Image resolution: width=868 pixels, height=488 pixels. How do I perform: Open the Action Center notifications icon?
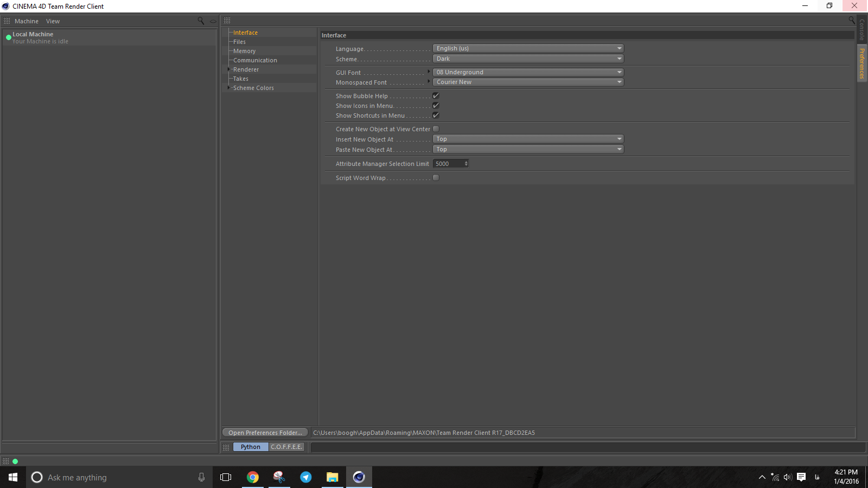[801, 477]
